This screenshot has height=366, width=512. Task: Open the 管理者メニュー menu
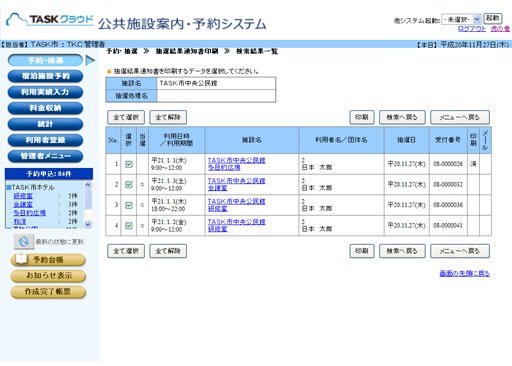(45, 156)
